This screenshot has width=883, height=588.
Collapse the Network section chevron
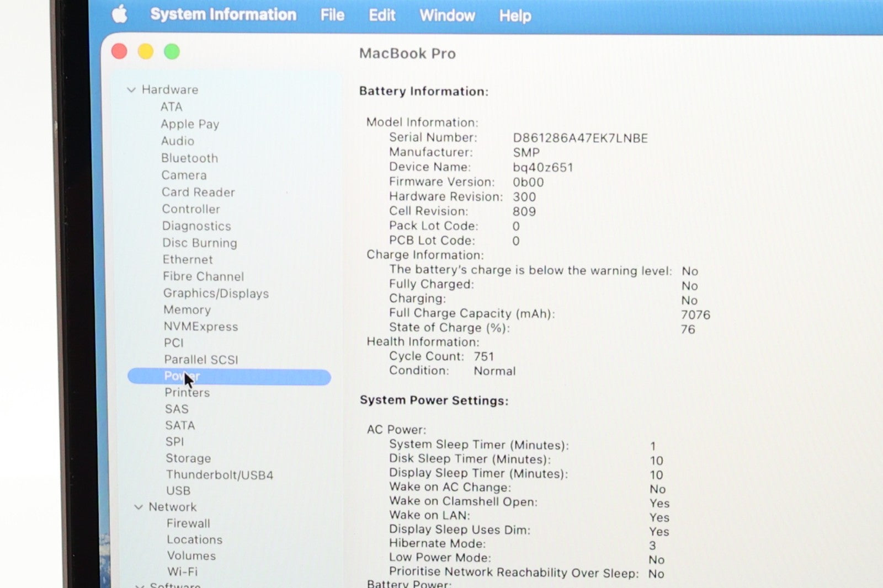139,507
